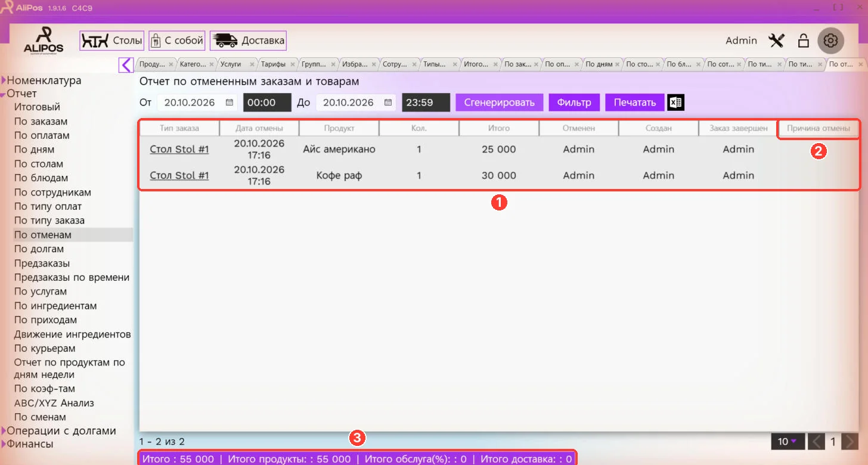This screenshot has width=868, height=465.
Task: Open the Доставка delivery mode
Action: [248, 41]
